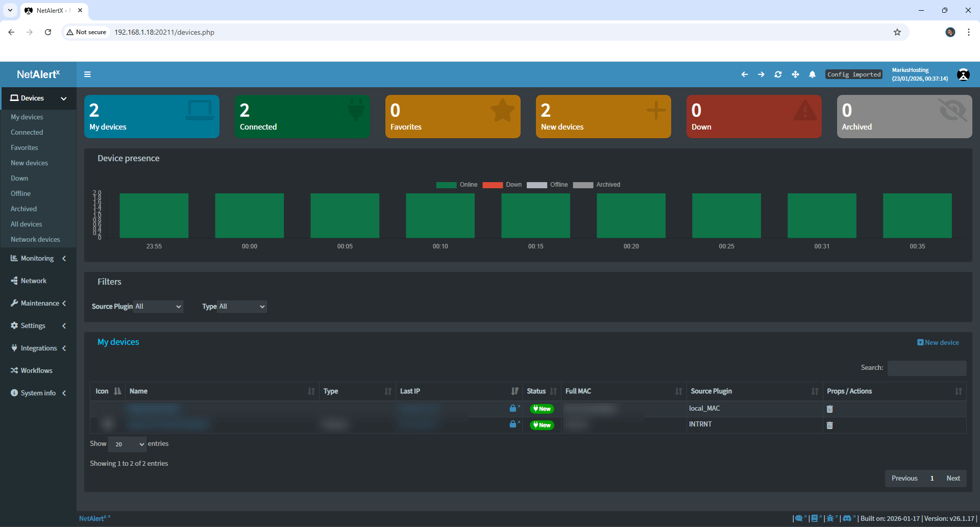Click the New device button
The width and height of the screenshot is (980, 527).
(x=939, y=342)
